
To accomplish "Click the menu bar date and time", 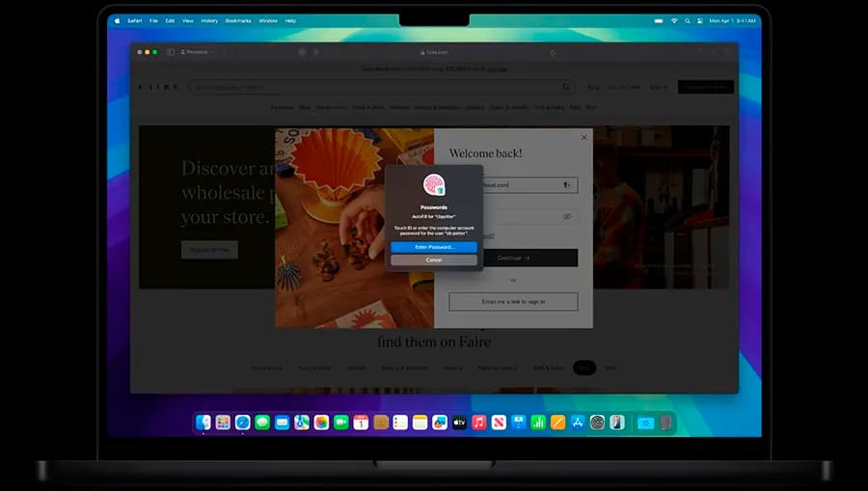I will (x=732, y=20).
